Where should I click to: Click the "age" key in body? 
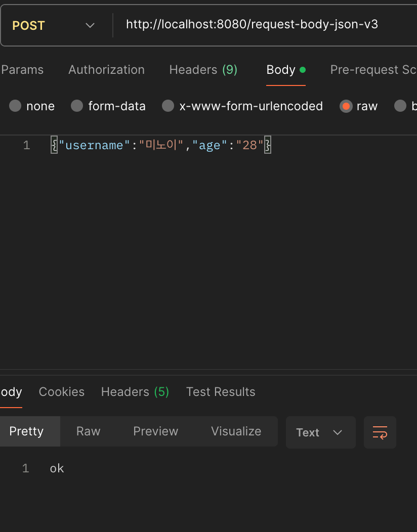click(x=210, y=145)
